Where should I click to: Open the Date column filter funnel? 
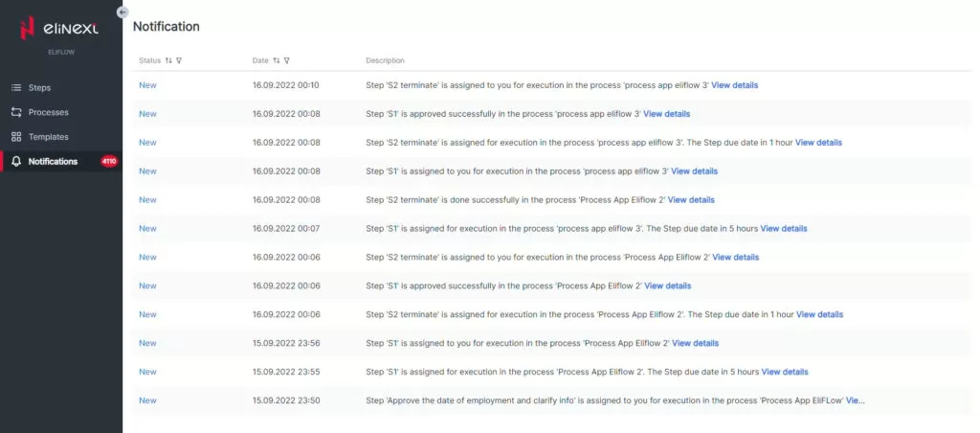(286, 60)
